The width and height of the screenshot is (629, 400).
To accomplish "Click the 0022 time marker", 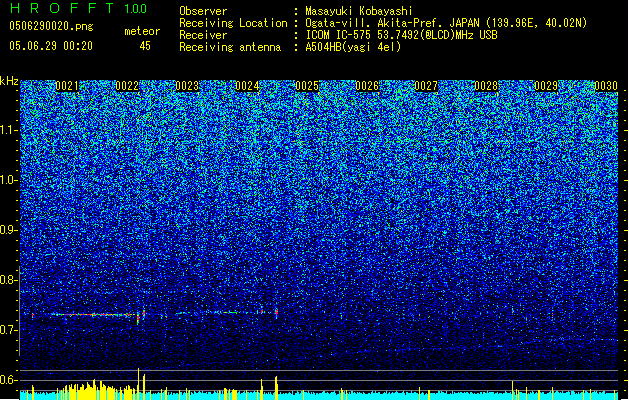I will coord(127,86).
